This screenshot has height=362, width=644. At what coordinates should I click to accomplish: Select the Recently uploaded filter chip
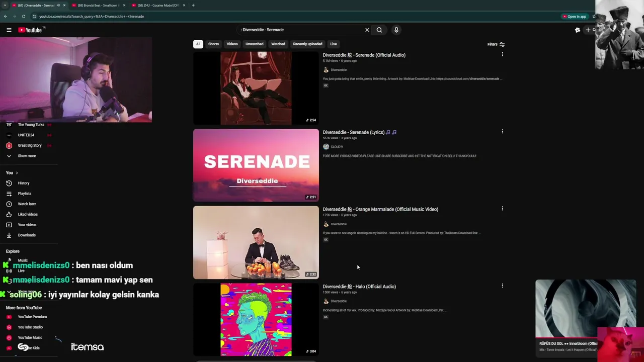(307, 44)
